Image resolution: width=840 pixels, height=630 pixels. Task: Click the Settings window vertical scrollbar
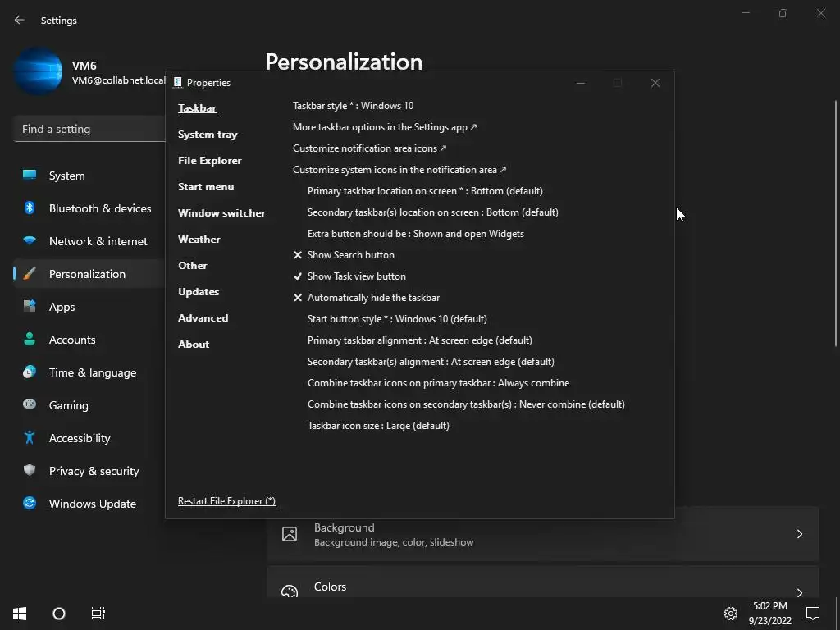(836, 222)
